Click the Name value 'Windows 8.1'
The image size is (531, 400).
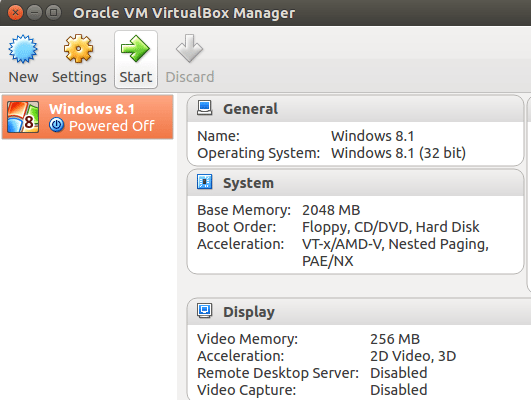[373, 136]
